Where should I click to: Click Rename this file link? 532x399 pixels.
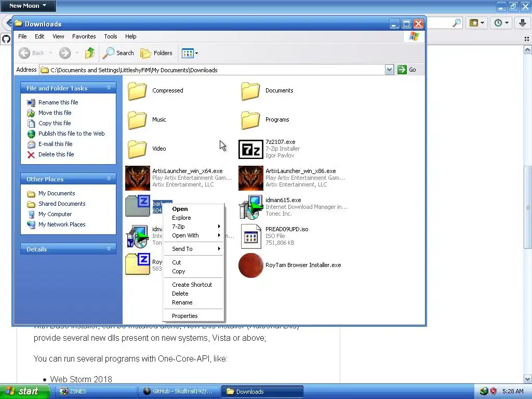58,102
